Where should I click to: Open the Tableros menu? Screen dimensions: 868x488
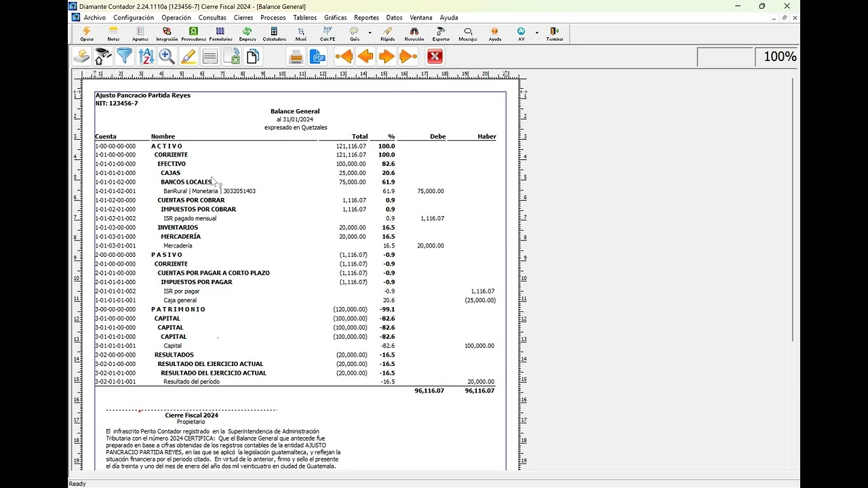(305, 18)
